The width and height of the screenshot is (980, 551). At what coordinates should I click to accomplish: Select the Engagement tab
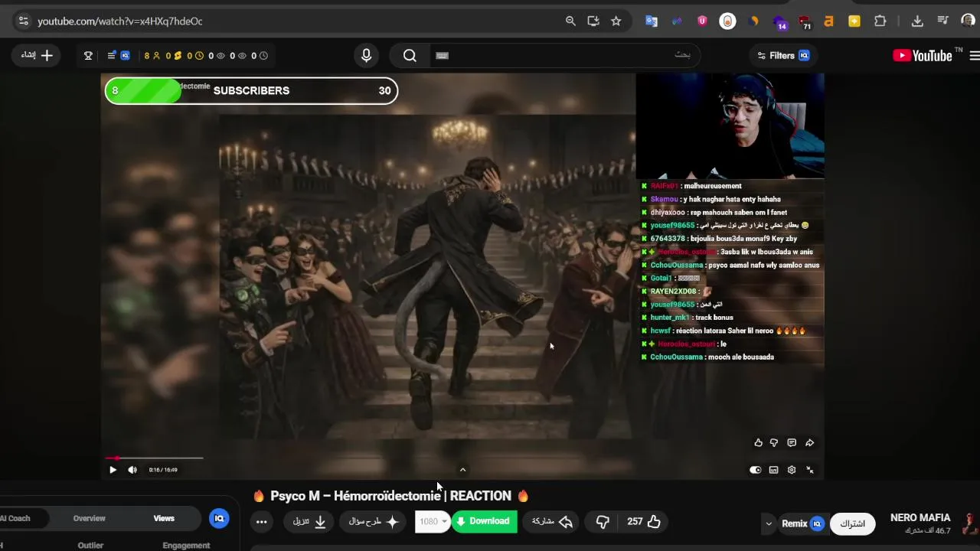[186, 546]
